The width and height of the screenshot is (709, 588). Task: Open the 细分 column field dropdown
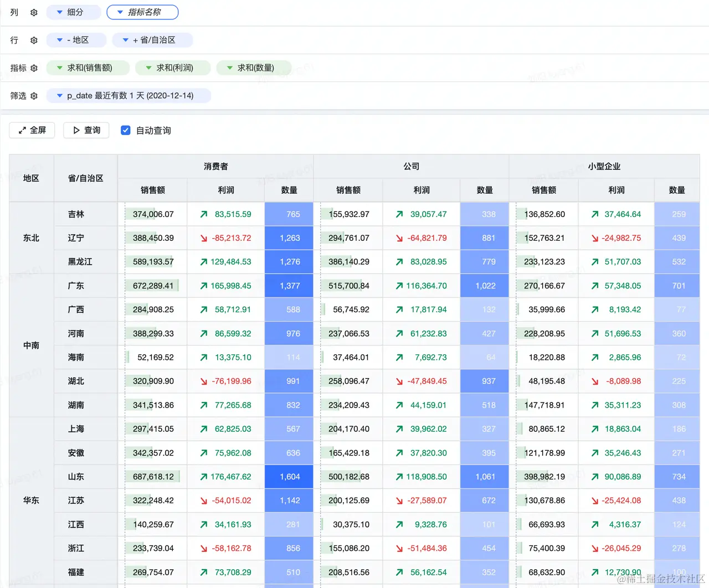(74, 12)
